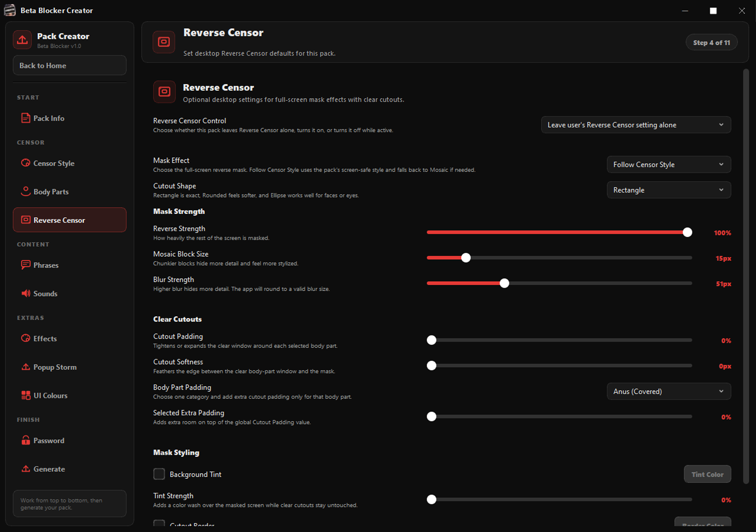Switch to the Phrases page
Image resolution: width=756 pixels, height=532 pixels.
[x=69, y=265]
